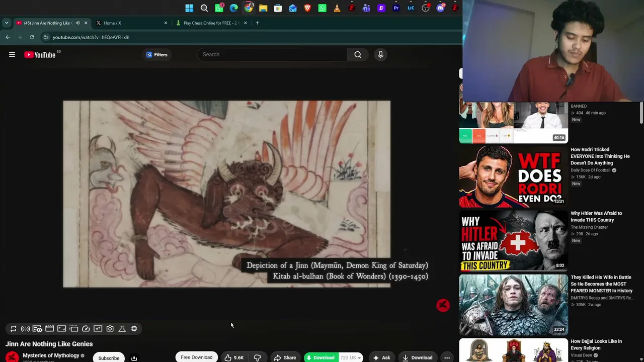Viewport: 644px width, 362px height.
Task: Open the Rodri video thumbnail
Action: click(x=513, y=177)
